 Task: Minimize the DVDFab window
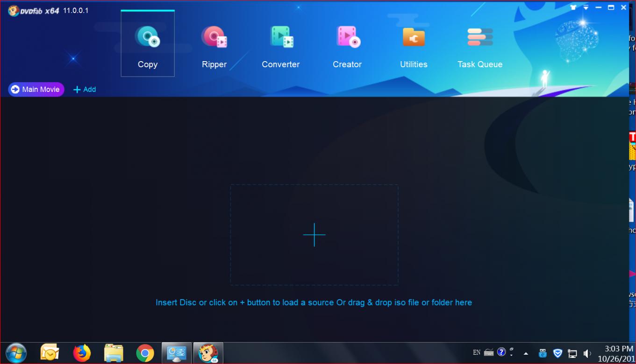point(598,8)
